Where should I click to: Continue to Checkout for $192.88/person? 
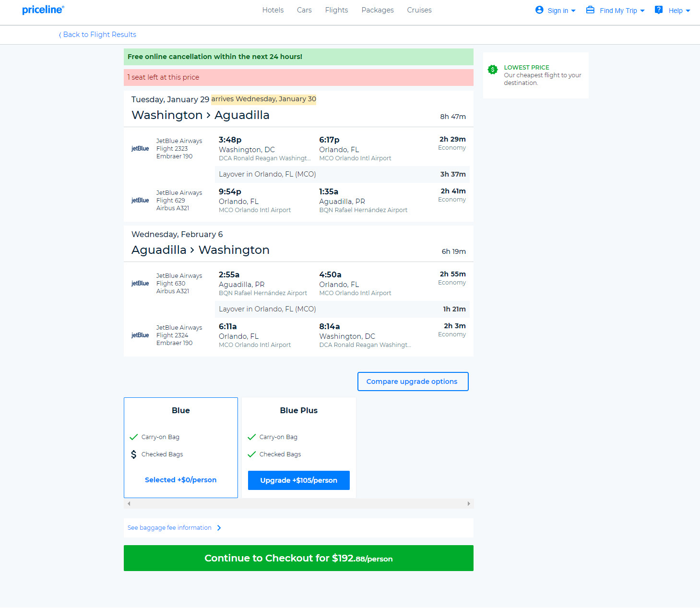pyautogui.click(x=298, y=558)
